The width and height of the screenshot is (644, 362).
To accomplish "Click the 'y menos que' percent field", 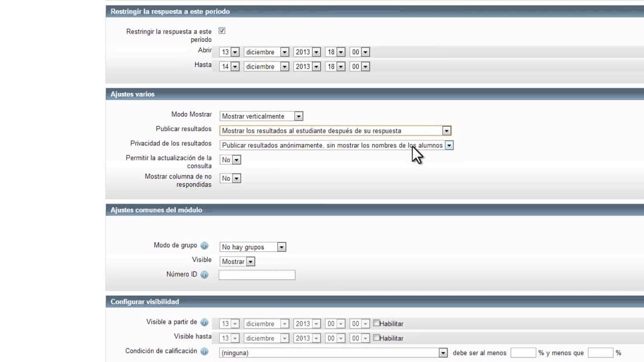I will click(600, 352).
